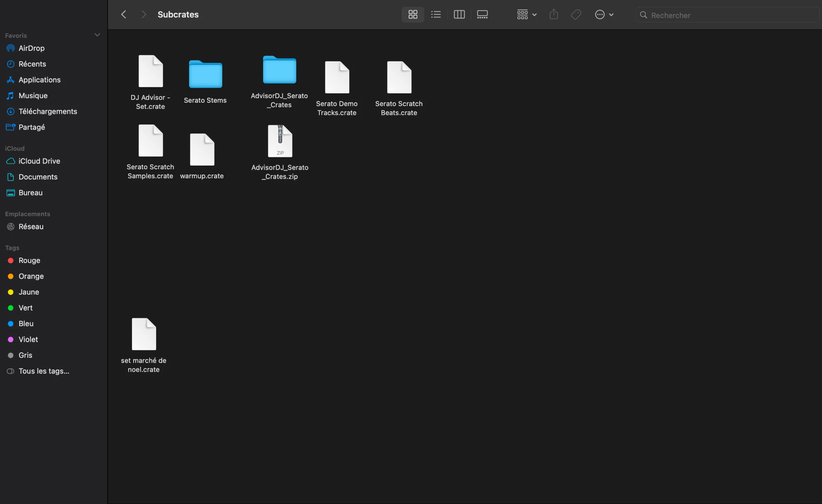Switch to column view
Viewport: 822px width, 504px height.
pos(459,15)
